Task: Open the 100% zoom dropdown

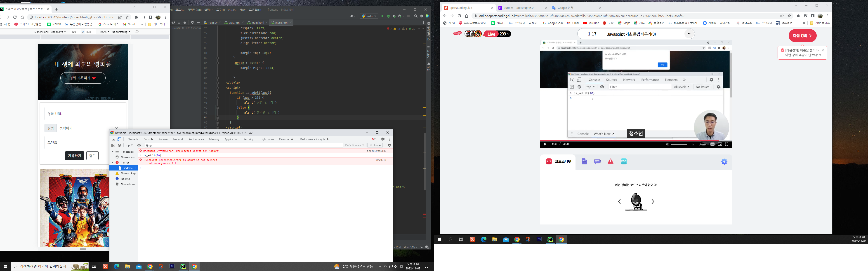Action: pyautogui.click(x=104, y=32)
